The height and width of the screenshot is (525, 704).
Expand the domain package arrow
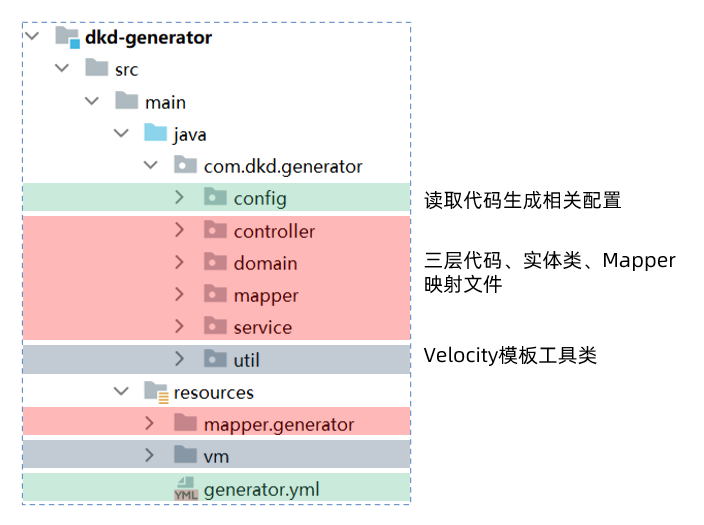(179, 262)
